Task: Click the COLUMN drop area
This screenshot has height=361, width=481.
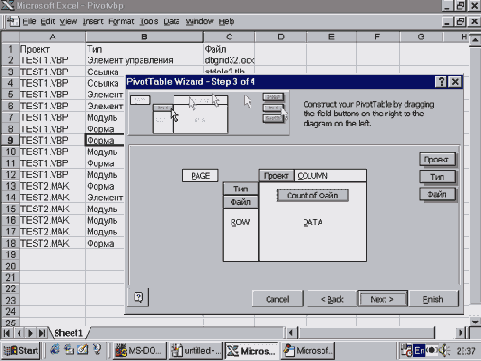Action: pyautogui.click(x=330, y=176)
